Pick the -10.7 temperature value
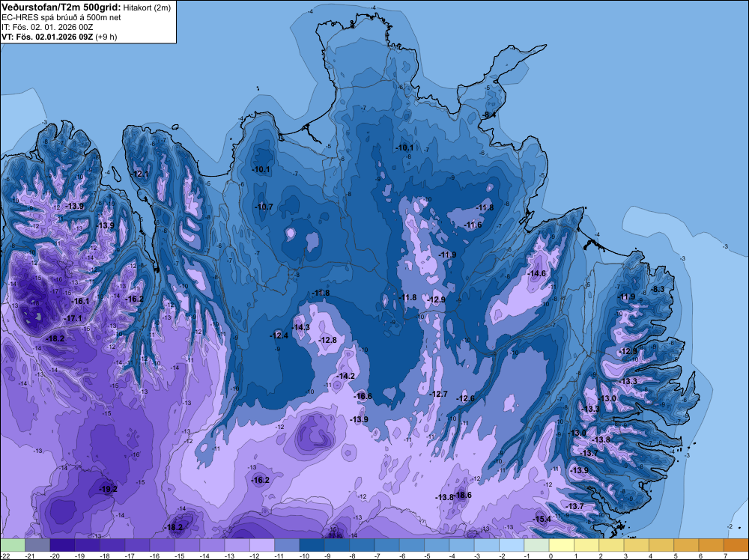Image resolution: width=749 pixels, height=560 pixels. (x=264, y=207)
